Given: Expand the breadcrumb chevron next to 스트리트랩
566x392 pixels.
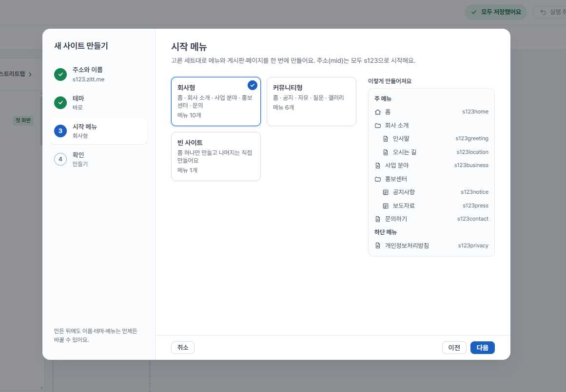Looking at the screenshot, I should pyautogui.click(x=30, y=75).
